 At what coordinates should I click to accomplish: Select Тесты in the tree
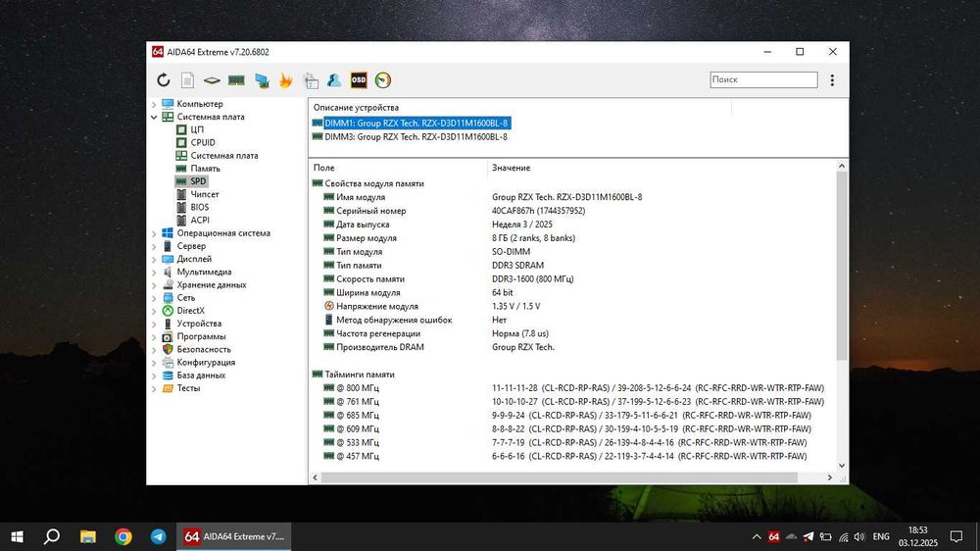pyautogui.click(x=188, y=388)
